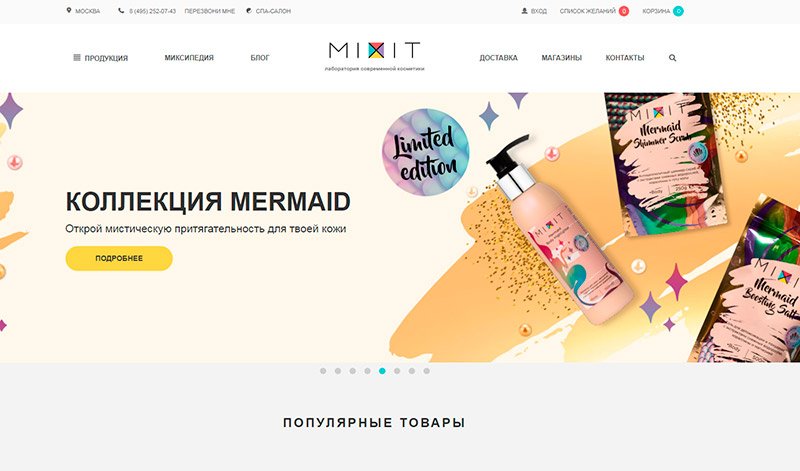Select the sixth carousel slide dot
The width and height of the screenshot is (800, 471).
[397, 371]
